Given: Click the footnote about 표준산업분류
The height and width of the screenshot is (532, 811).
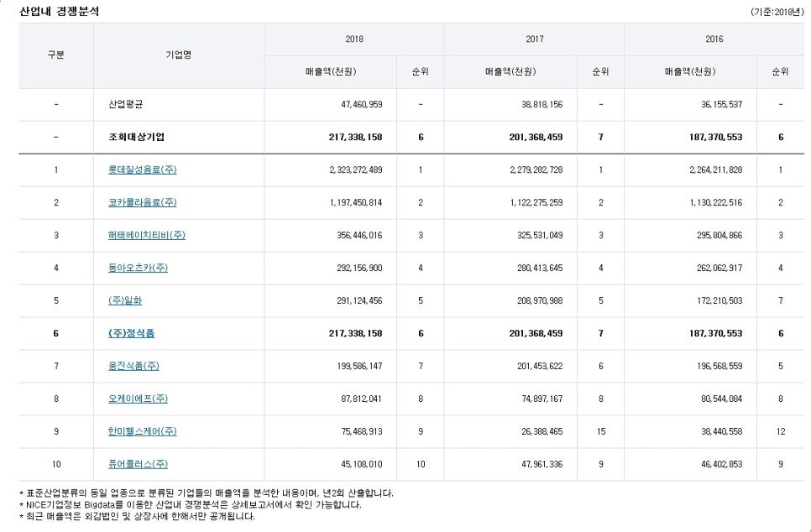Looking at the screenshot, I should [x=207, y=493].
